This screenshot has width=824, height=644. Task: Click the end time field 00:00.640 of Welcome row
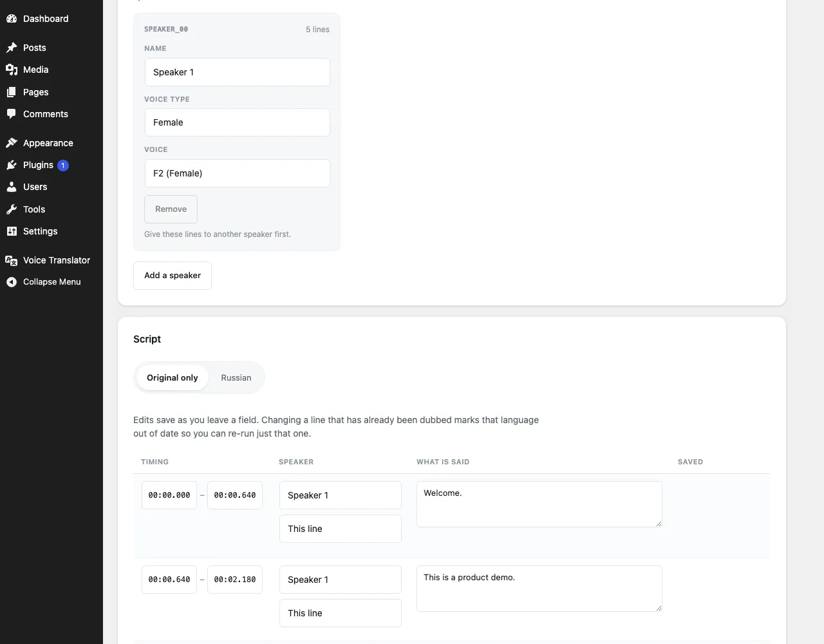[235, 495]
